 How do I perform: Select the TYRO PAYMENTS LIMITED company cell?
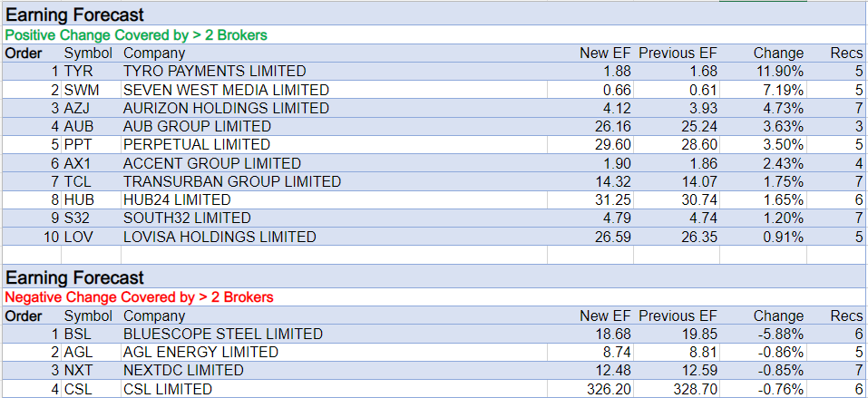(x=214, y=72)
